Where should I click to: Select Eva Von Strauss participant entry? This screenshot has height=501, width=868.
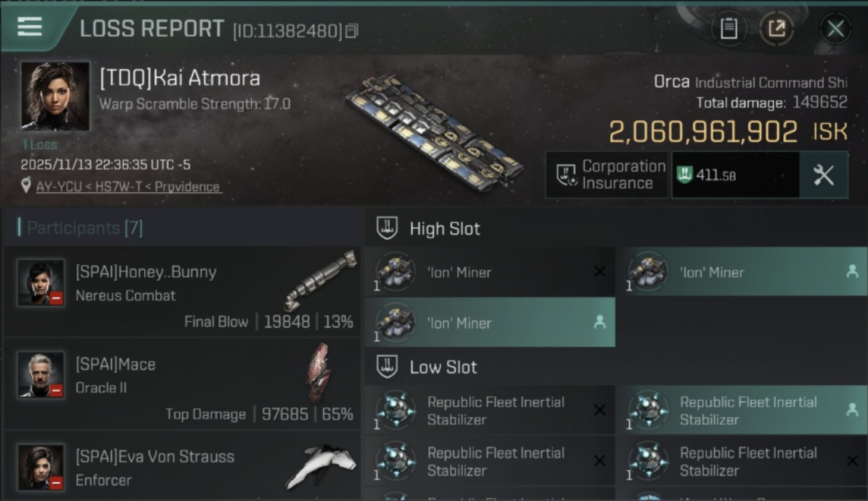(x=182, y=467)
